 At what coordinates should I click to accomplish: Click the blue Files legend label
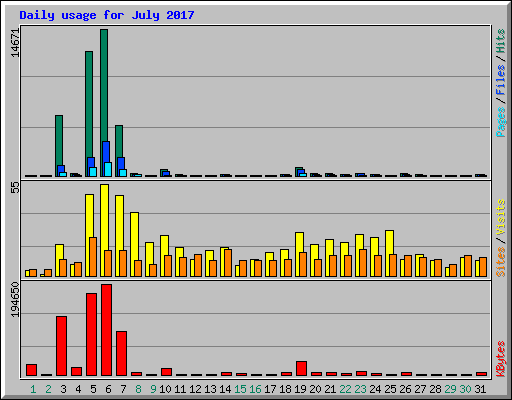pyautogui.click(x=501, y=79)
